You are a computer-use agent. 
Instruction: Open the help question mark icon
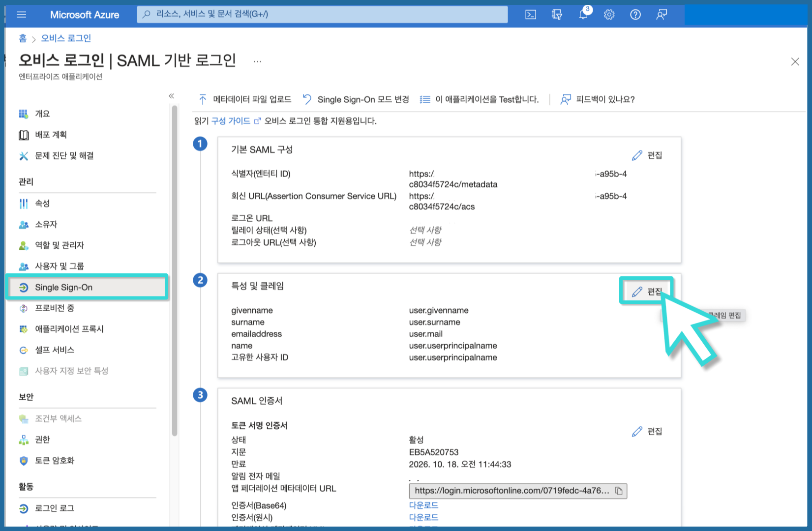coord(635,15)
